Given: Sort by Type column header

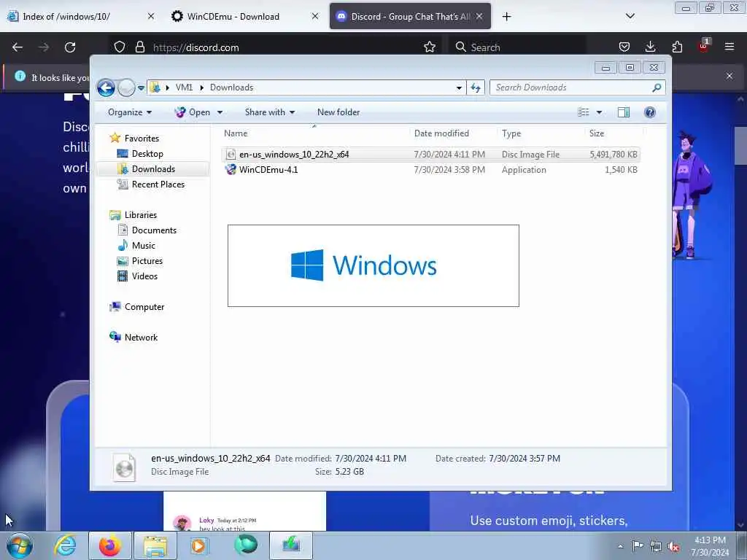Looking at the screenshot, I should point(541,133).
